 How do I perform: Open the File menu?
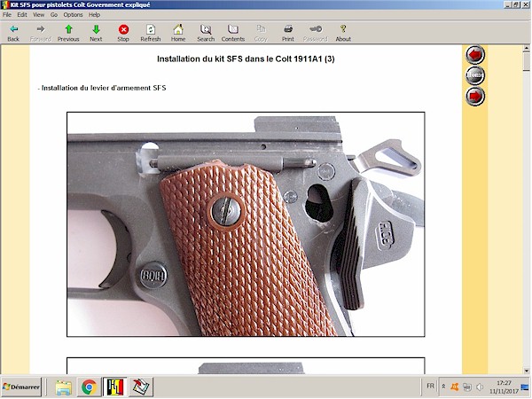pyautogui.click(x=7, y=14)
